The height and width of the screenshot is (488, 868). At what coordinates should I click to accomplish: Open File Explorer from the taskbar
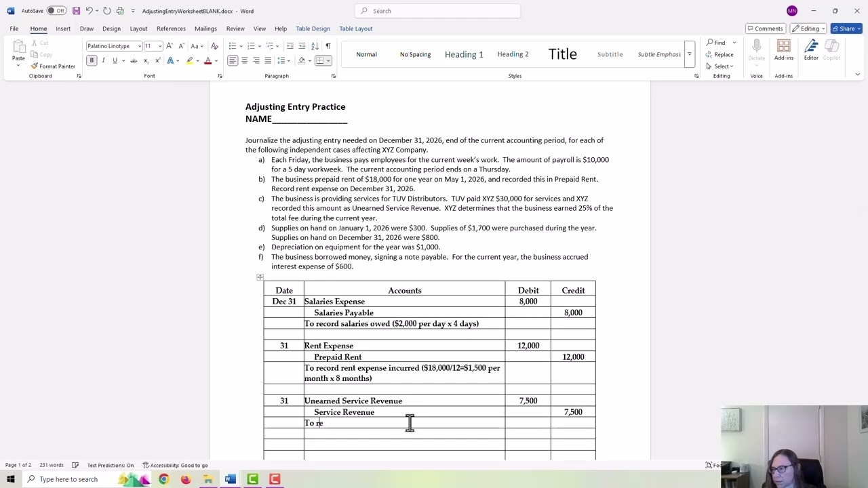[x=208, y=479]
